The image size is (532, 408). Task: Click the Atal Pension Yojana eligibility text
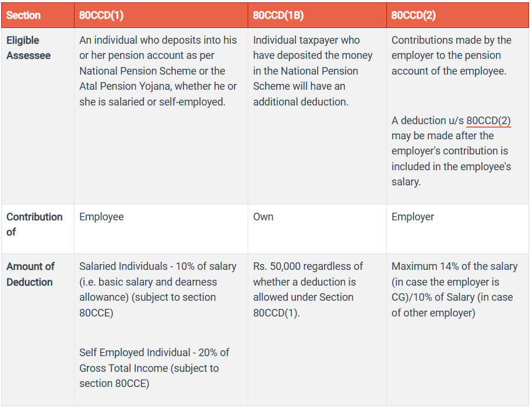[x=158, y=71]
